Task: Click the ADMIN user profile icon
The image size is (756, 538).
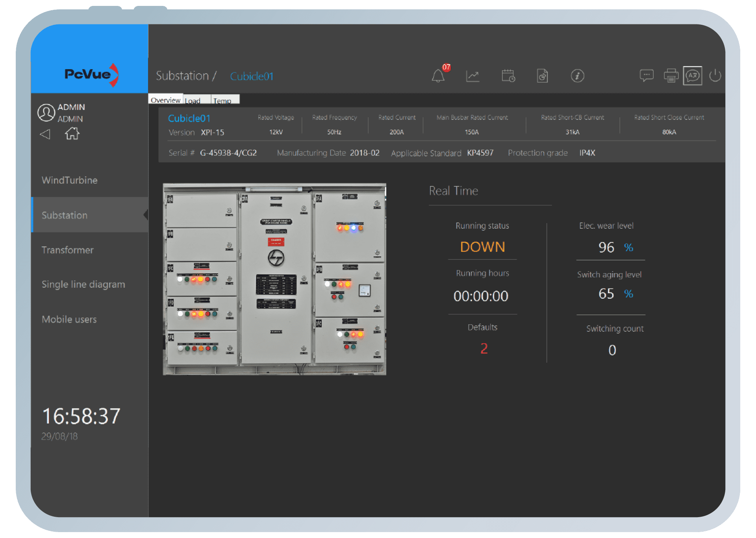Action: click(x=46, y=113)
